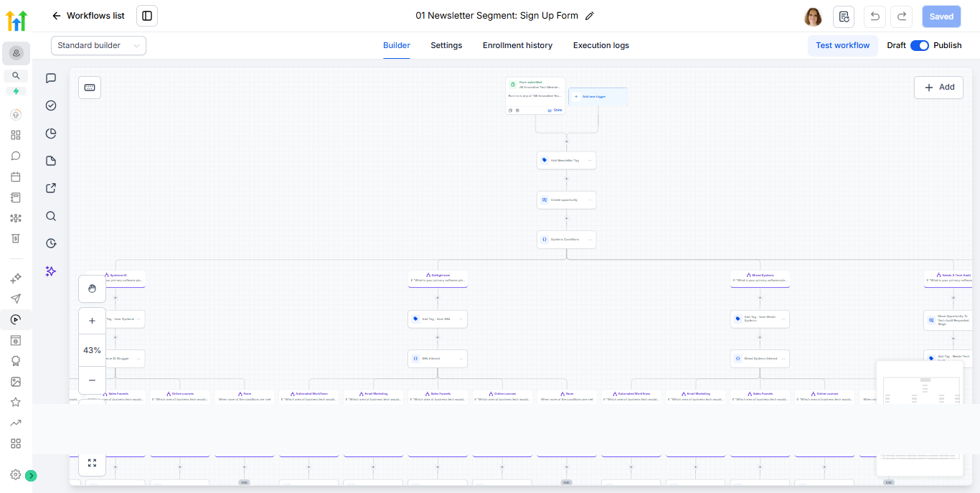Edit workflow name with pencil icon

[x=590, y=16]
